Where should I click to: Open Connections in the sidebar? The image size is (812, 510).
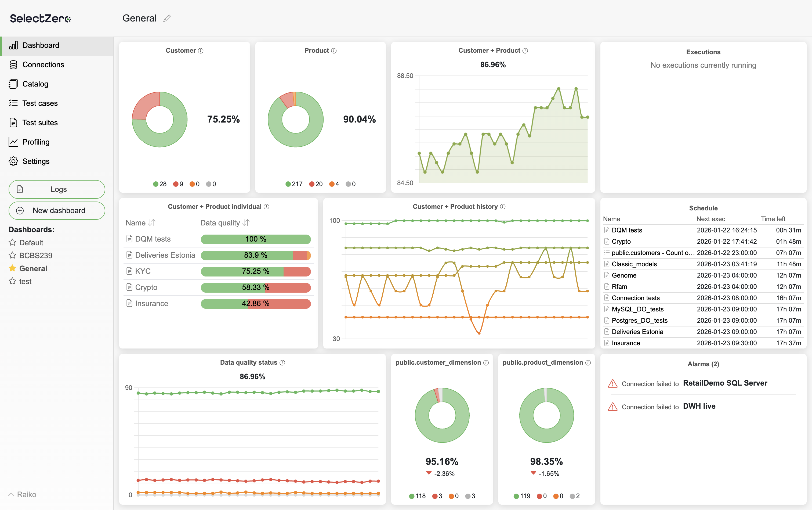tap(43, 65)
